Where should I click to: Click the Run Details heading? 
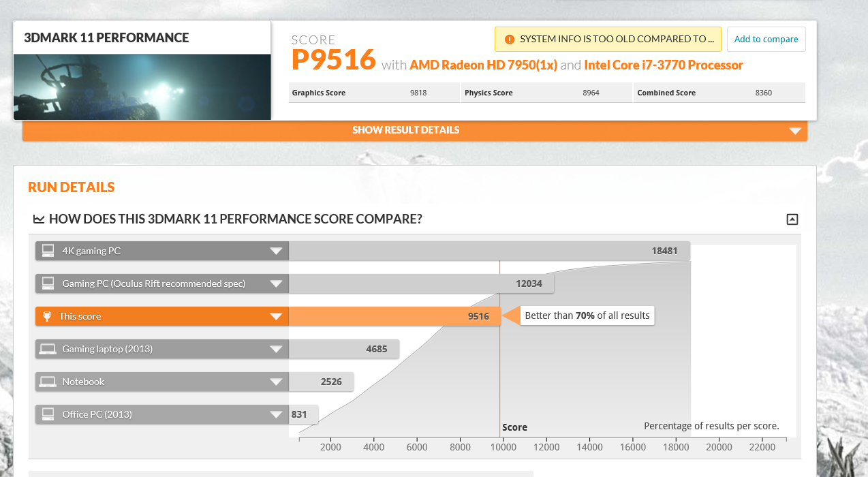pyautogui.click(x=72, y=187)
